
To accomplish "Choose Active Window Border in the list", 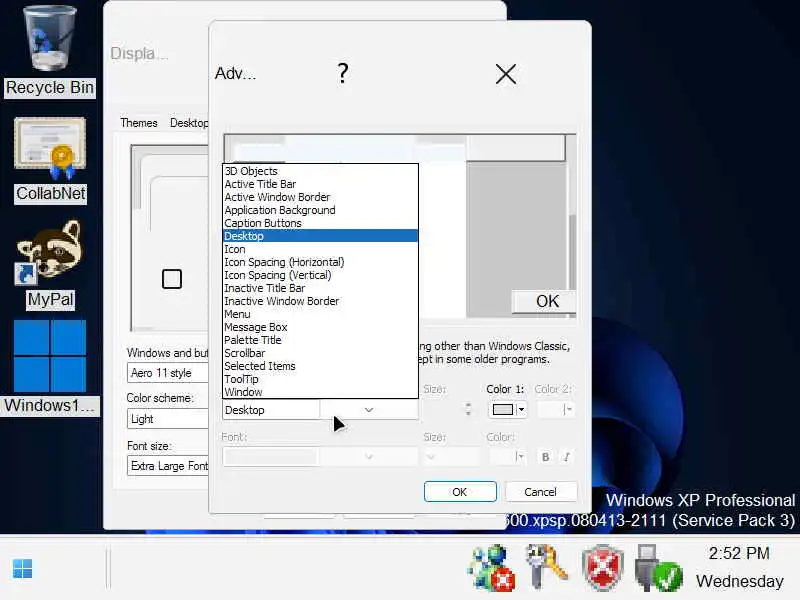I will 320,197.
